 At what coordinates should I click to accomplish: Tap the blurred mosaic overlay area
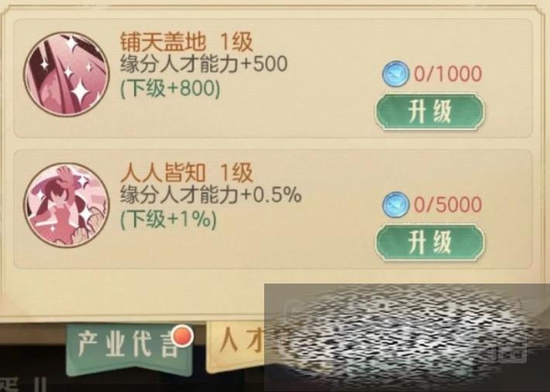[407, 338]
